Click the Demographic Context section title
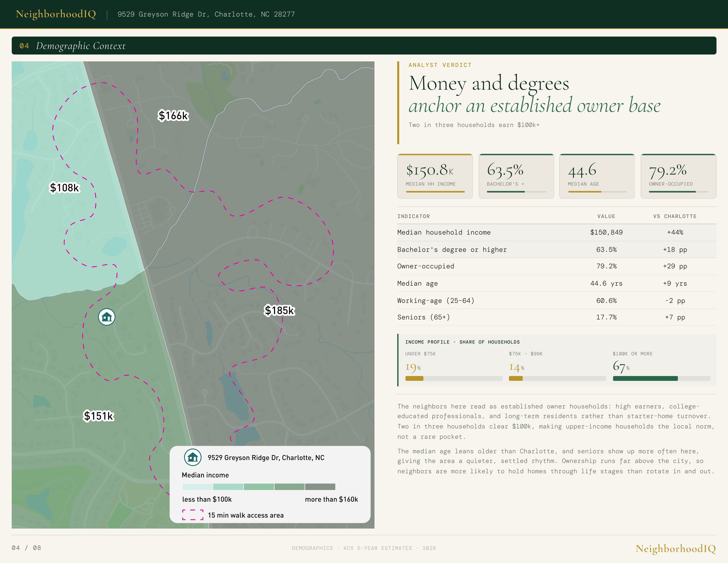 [x=81, y=46]
